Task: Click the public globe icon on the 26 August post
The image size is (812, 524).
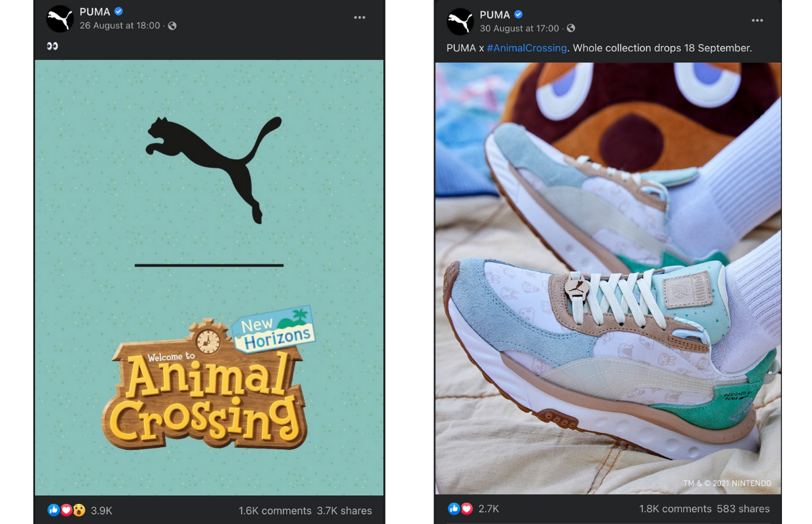Action: point(172,26)
